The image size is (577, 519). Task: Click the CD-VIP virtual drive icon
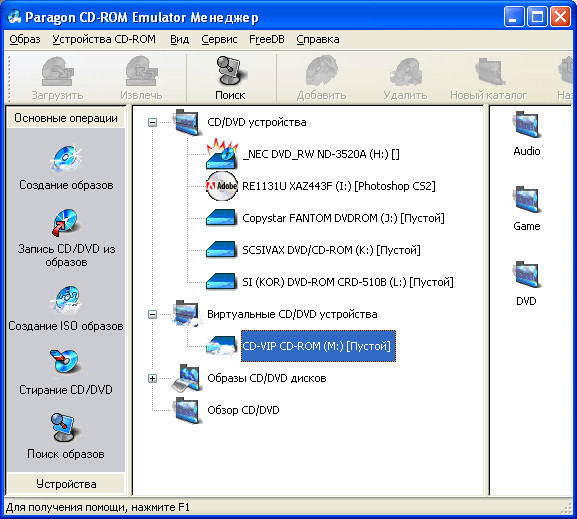point(221,345)
